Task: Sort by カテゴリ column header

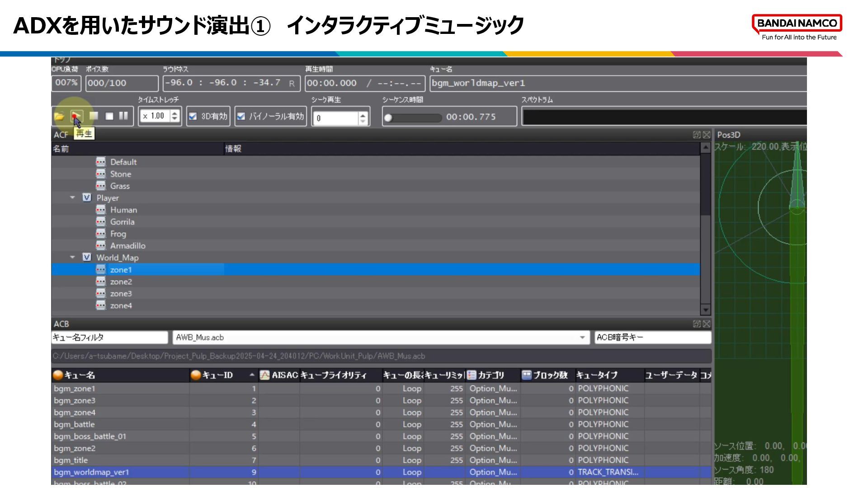Action: tap(491, 375)
